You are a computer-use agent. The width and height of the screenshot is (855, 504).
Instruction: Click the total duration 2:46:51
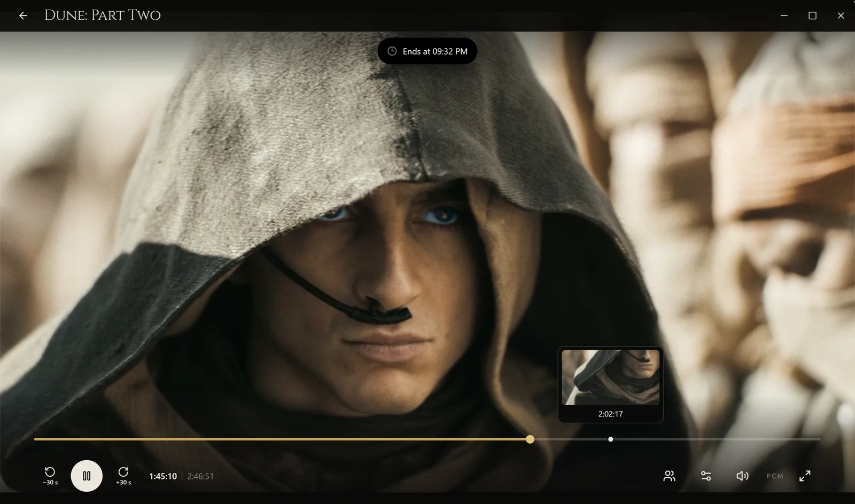coord(200,476)
